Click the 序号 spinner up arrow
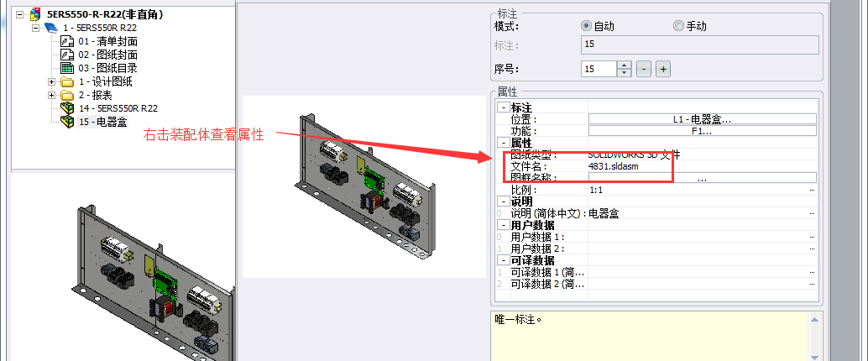 625,65
